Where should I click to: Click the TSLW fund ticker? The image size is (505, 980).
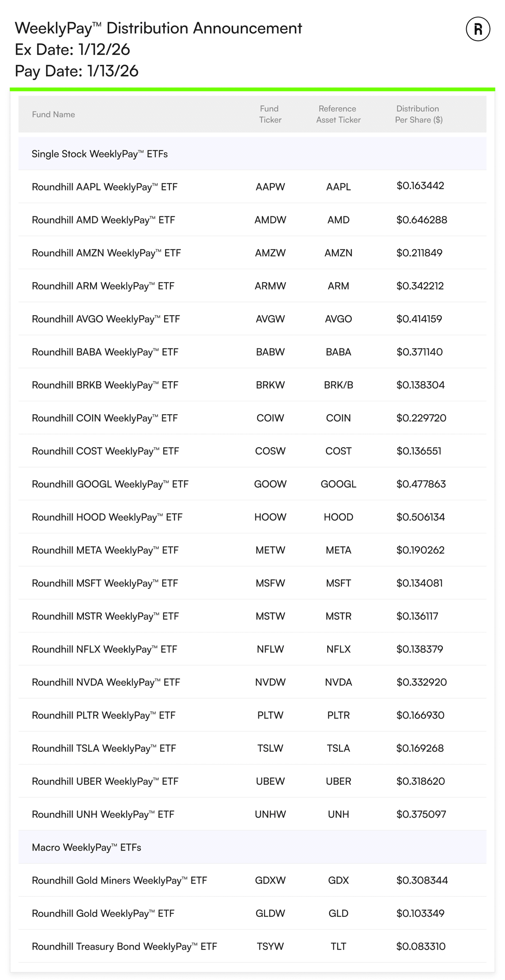(x=270, y=748)
